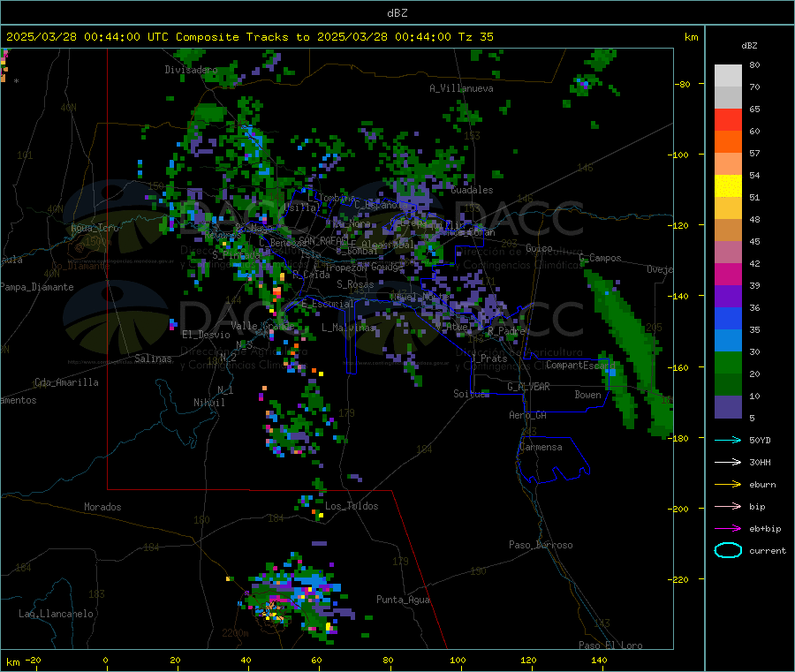The width and height of the screenshot is (795, 672).
Task: Click the Nihuil map label
Action: coord(208,403)
